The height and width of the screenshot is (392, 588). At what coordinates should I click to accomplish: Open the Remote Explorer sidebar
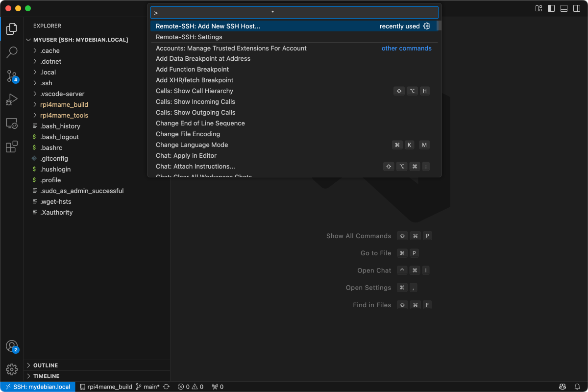(x=12, y=123)
